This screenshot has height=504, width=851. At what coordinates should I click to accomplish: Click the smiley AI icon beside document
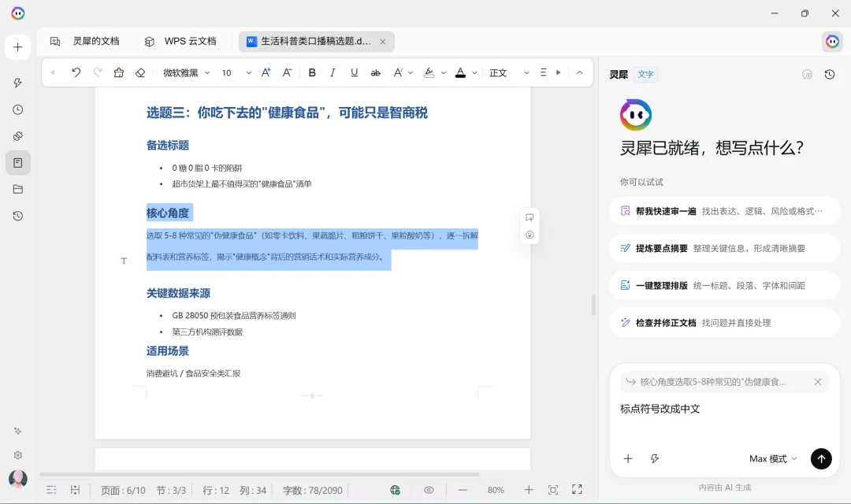coord(530,235)
